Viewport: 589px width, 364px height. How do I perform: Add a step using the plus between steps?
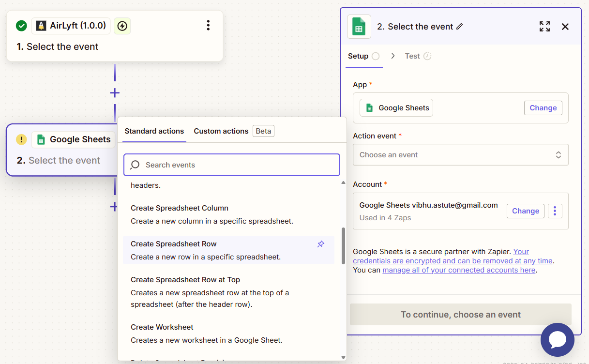click(x=115, y=92)
